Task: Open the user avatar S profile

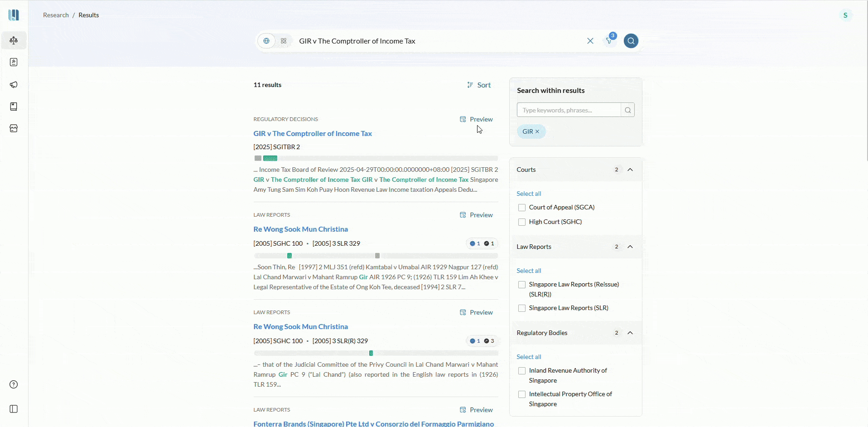Action: [845, 15]
